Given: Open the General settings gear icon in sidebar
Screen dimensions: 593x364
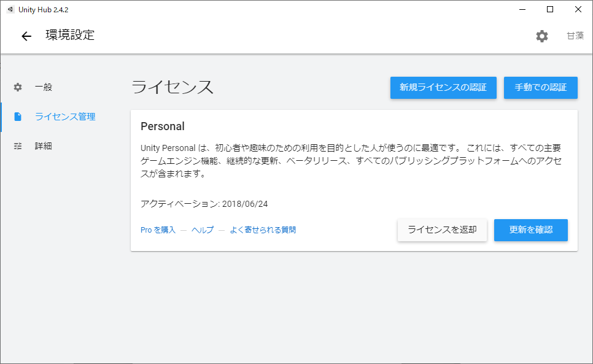Looking at the screenshot, I should [17, 87].
